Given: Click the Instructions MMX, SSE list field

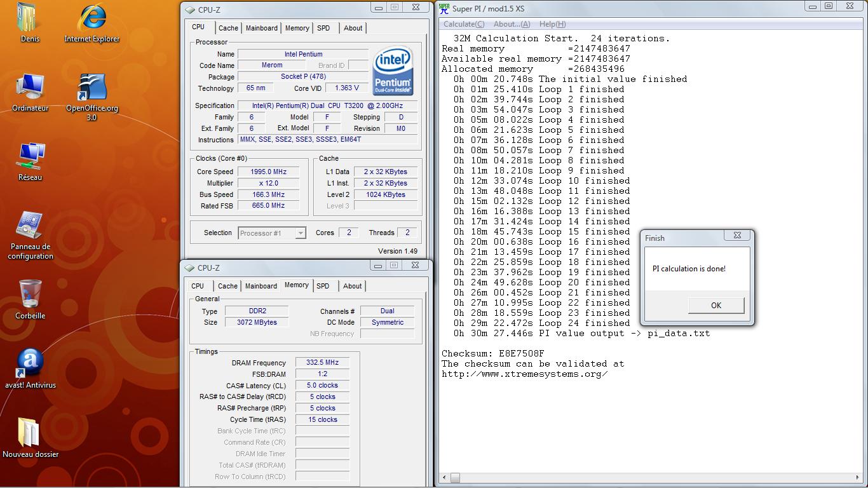Looking at the screenshot, I should pos(328,139).
